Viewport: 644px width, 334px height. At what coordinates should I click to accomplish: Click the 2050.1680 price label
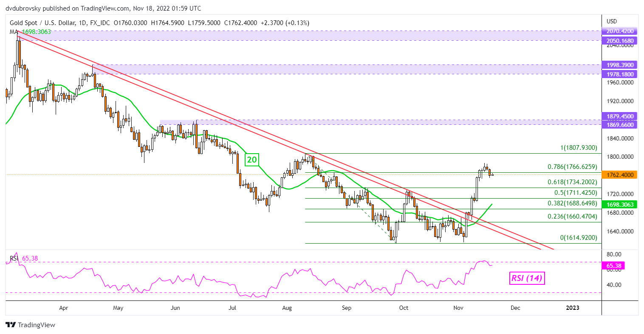tap(620, 41)
